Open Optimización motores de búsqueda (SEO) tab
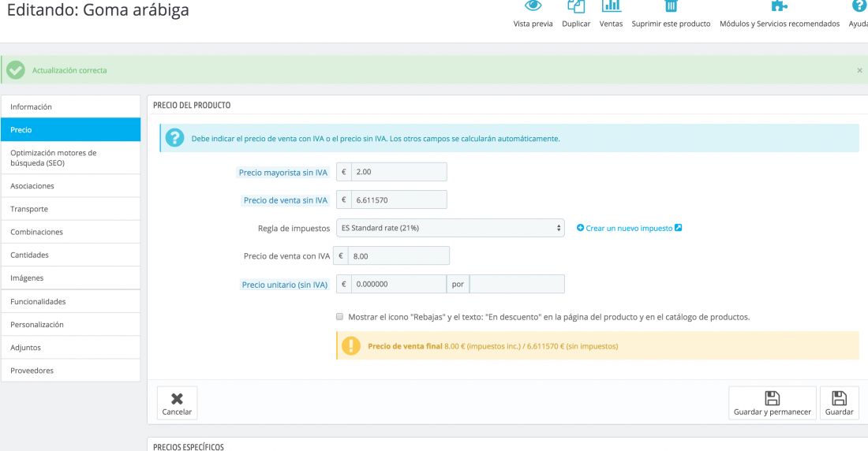Viewport: 868px width, 451px height. [x=71, y=158]
